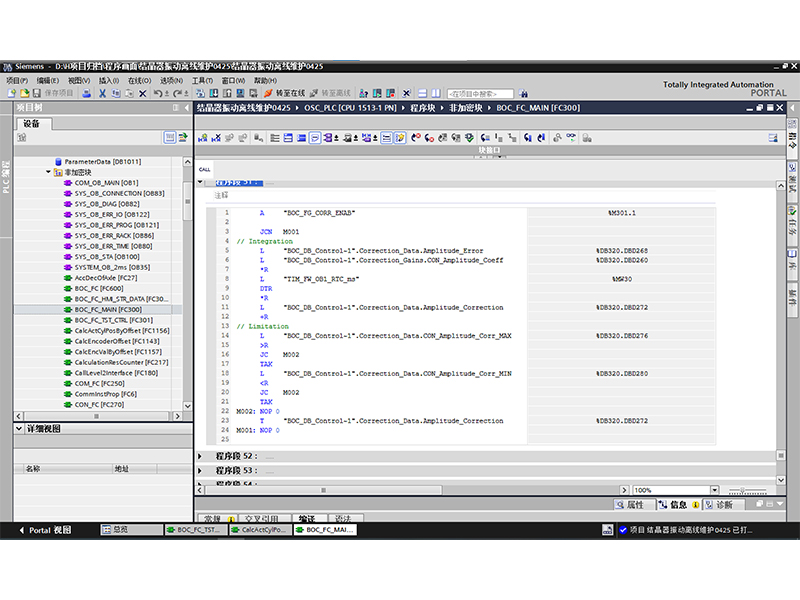Viewport: 800px width, 600px height.
Task: Split editor space vertically
Action: click(x=436, y=93)
